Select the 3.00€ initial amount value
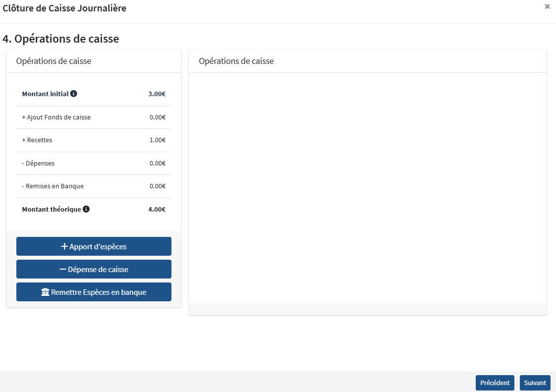556x392 pixels. [157, 94]
